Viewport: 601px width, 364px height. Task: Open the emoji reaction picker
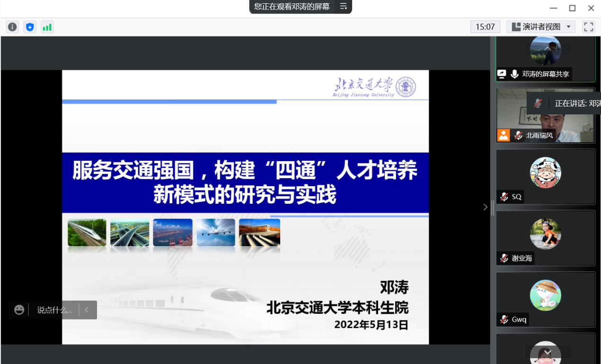(x=19, y=310)
